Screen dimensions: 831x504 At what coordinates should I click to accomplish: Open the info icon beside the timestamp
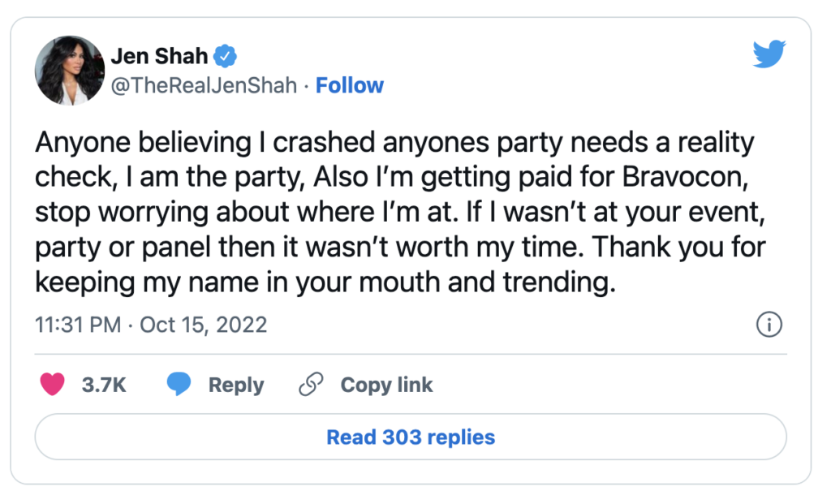point(768,324)
